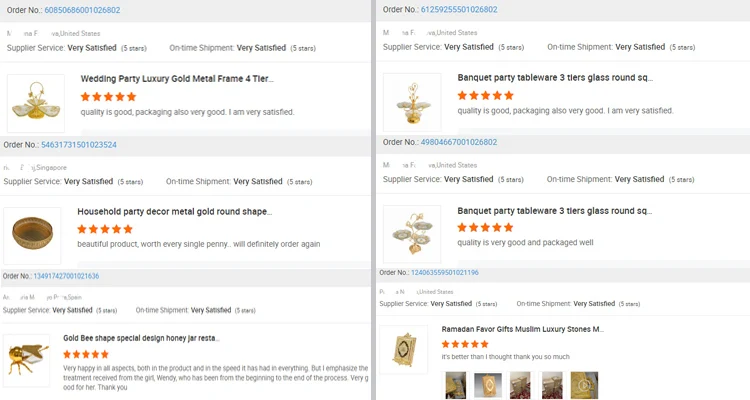This screenshot has width=750, height=400.
Task: Open the last review photo under Ramadan review
Action: [x=584, y=385]
